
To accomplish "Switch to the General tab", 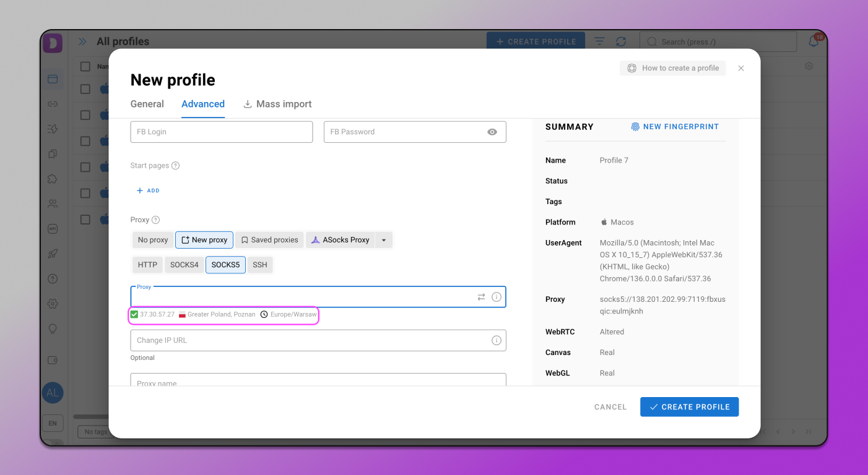I will pyautogui.click(x=147, y=104).
